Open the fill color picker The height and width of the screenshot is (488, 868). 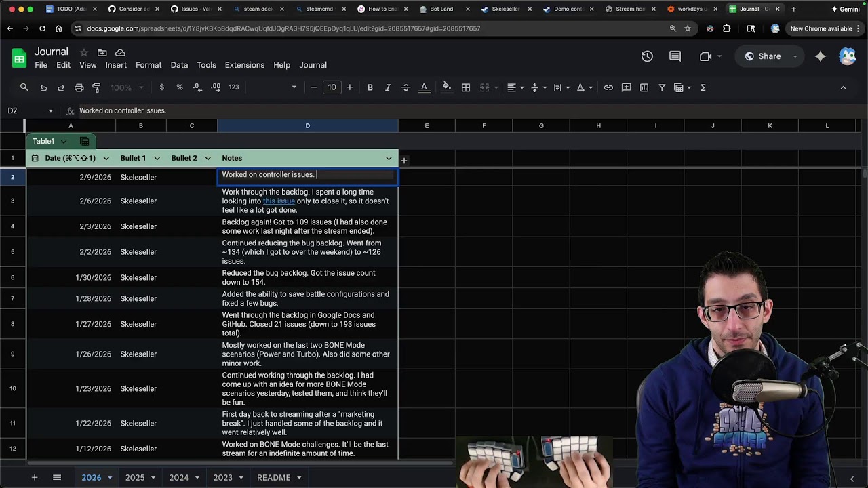tap(447, 87)
